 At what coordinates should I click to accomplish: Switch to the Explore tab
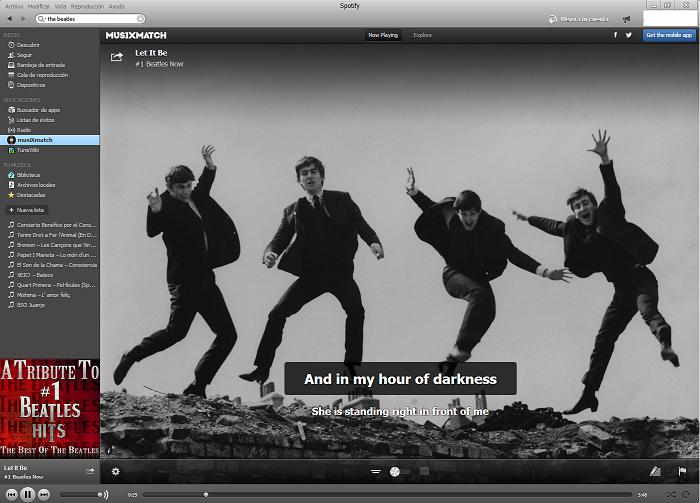[x=423, y=35]
